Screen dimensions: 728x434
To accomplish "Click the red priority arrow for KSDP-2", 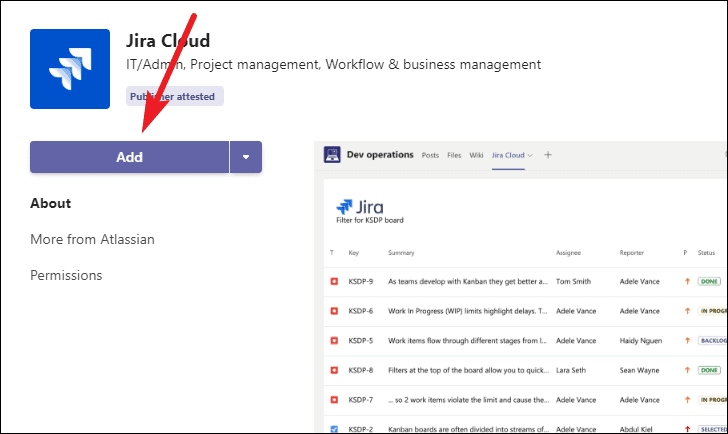I will 687,429.
